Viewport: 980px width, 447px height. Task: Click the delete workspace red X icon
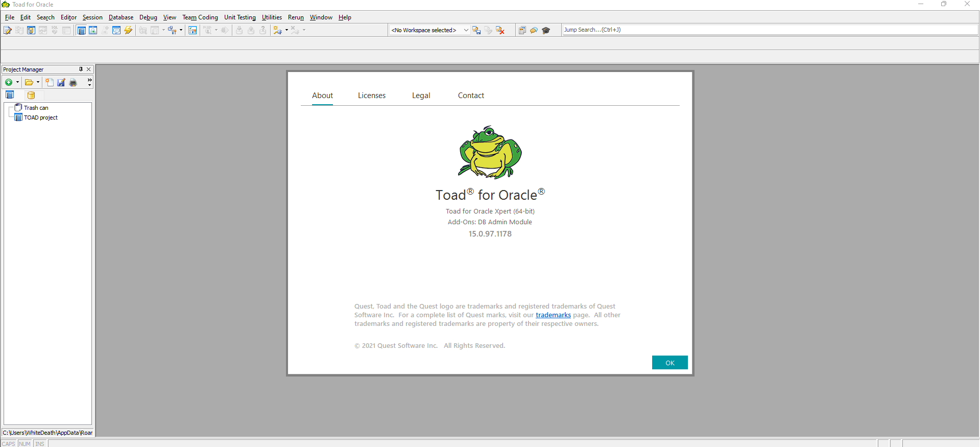pos(500,30)
